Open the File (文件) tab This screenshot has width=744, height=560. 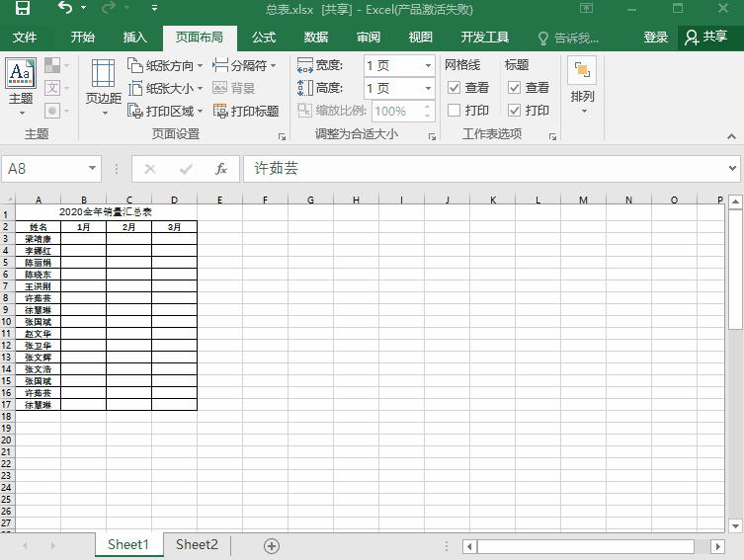[x=25, y=37]
